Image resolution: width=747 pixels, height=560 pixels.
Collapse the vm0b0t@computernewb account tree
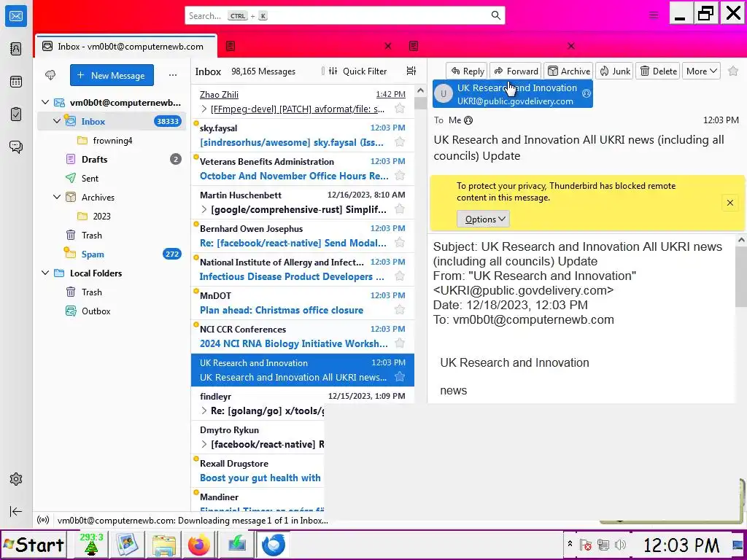click(45, 102)
